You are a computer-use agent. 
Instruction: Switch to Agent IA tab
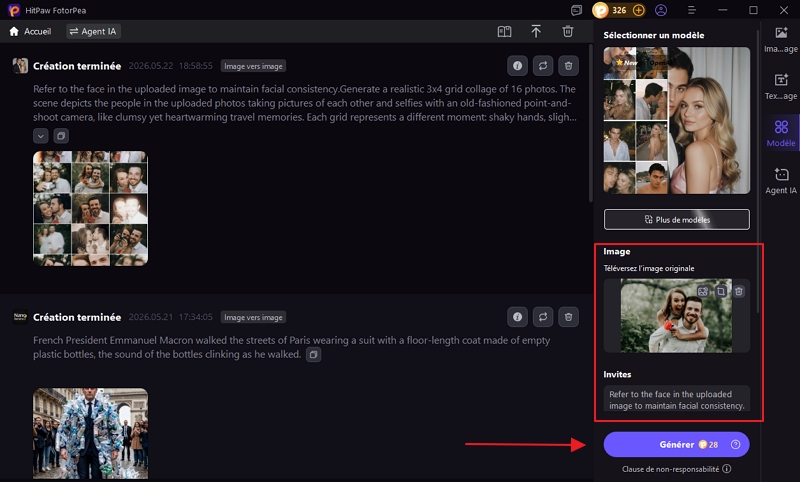pos(93,32)
